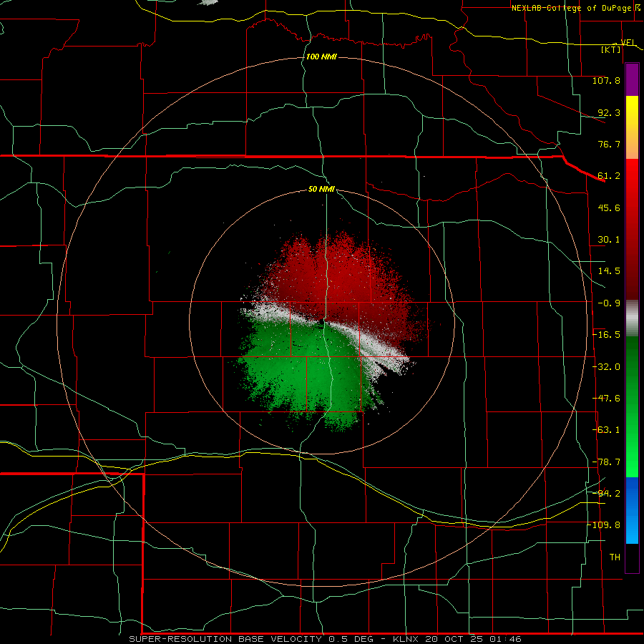Click the 50 NMI range ring label
The image size is (644, 644).
[x=321, y=190]
